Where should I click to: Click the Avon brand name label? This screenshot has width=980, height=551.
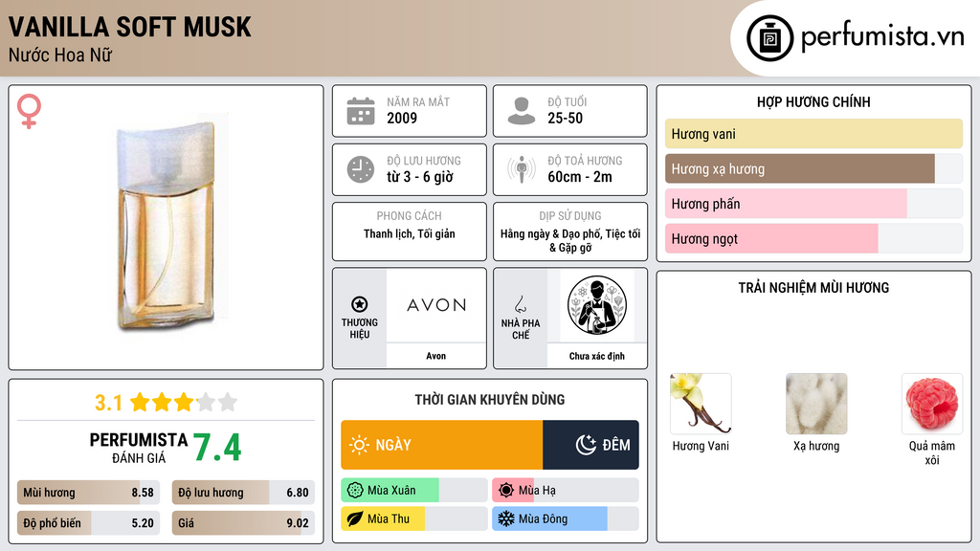tap(436, 356)
